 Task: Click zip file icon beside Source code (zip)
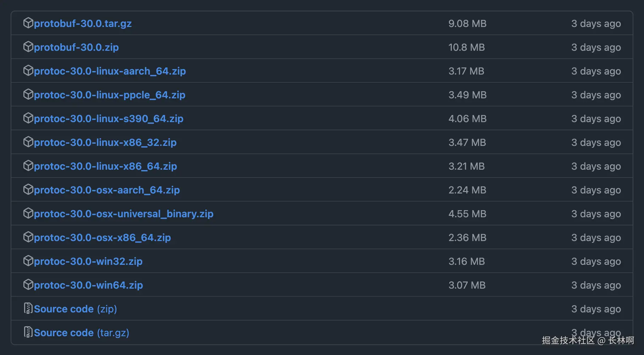[x=28, y=308]
